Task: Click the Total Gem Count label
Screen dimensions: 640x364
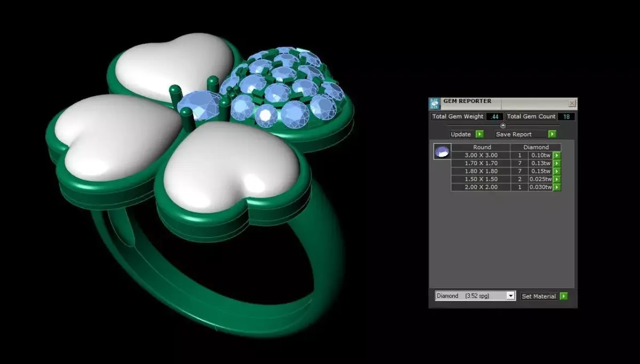Action: coord(532,116)
